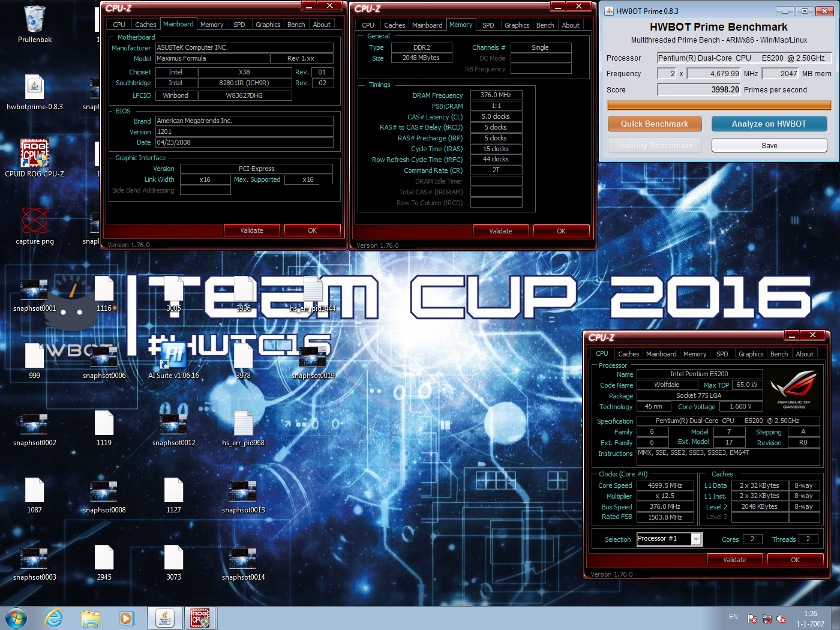Switch to Java HWBOT Prime taskbar item

pos(164,618)
